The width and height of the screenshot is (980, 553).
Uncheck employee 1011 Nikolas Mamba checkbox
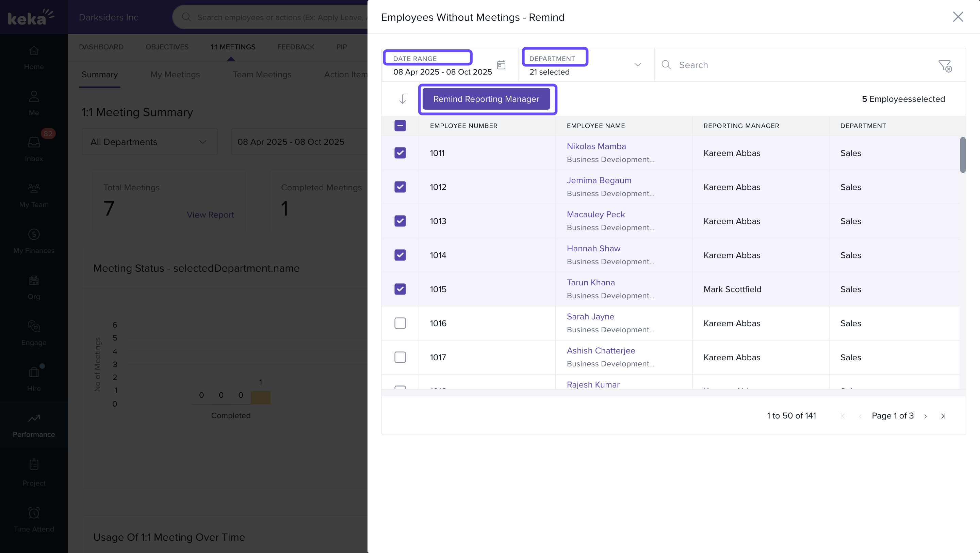[x=400, y=153]
